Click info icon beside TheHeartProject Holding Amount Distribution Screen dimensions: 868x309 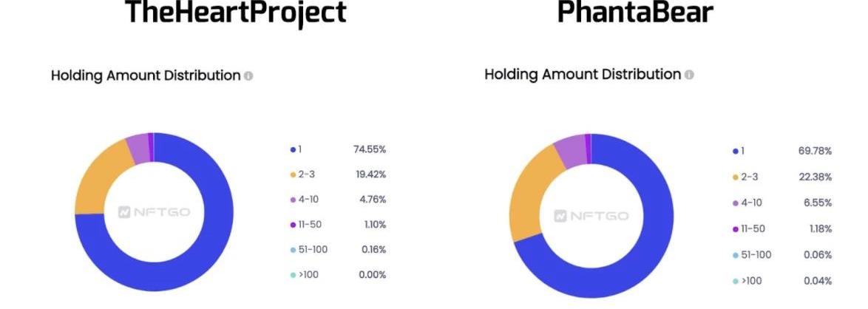click(248, 76)
